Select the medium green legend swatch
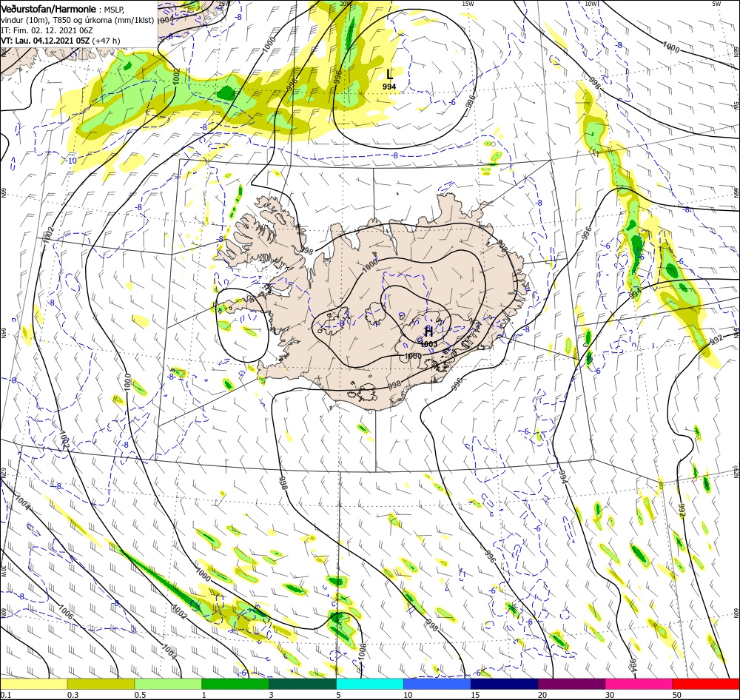Screen dimensions: 740x700 235,684
